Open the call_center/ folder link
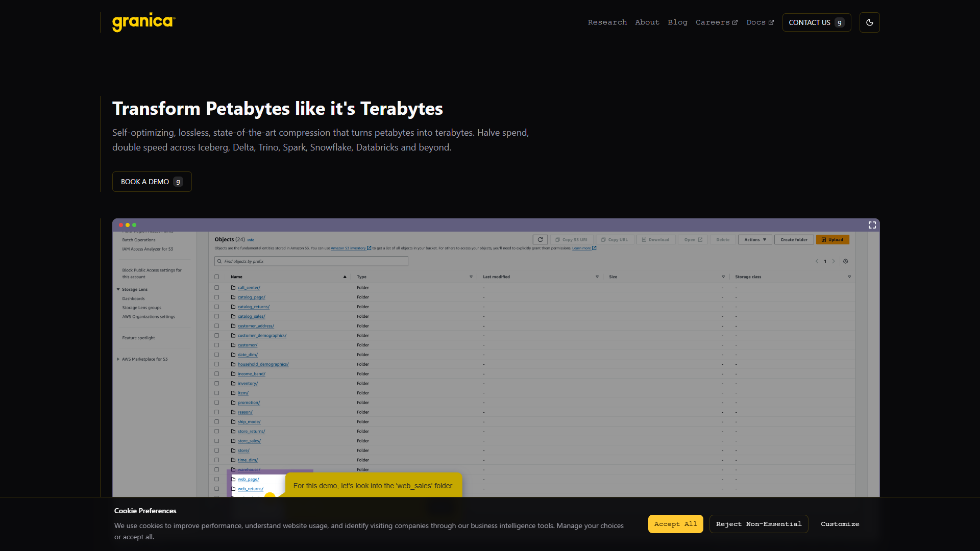Viewport: 980px width, 551px height. 249,288
